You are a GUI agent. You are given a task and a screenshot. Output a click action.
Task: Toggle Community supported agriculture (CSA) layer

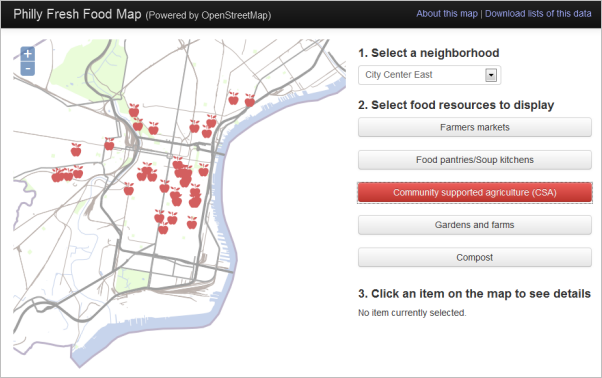475,193
